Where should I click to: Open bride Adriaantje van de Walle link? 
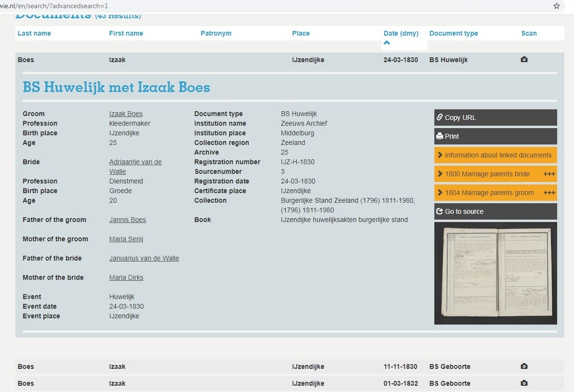tap(135, 162)
